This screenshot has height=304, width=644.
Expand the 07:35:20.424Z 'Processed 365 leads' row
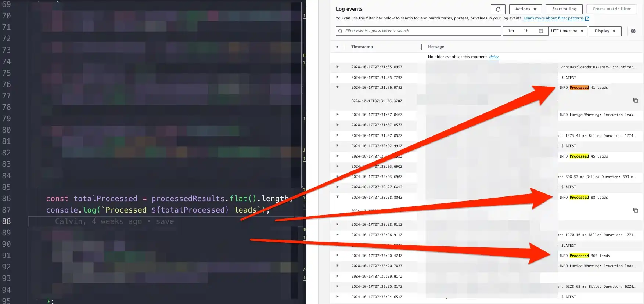[x=337, y=256]
